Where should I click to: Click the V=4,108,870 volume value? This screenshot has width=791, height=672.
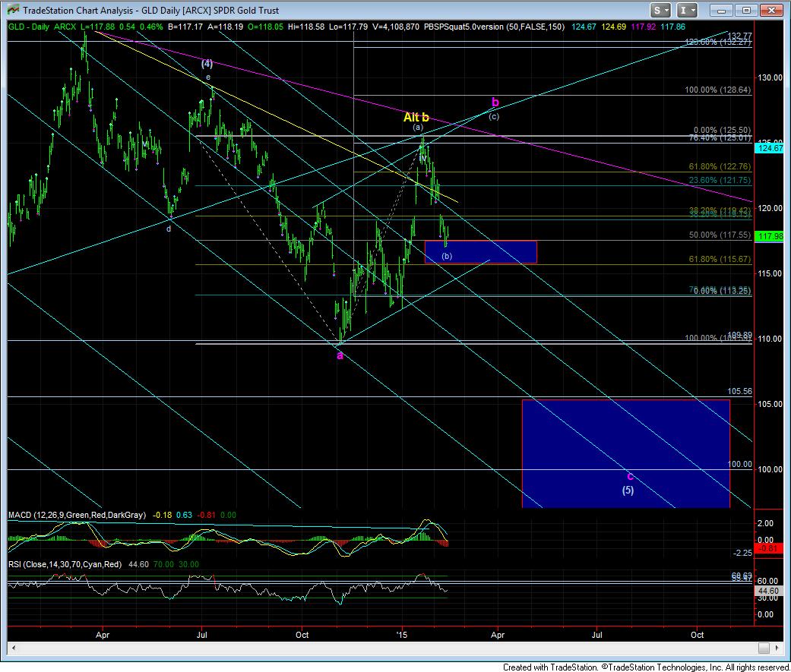coord(395,27)
